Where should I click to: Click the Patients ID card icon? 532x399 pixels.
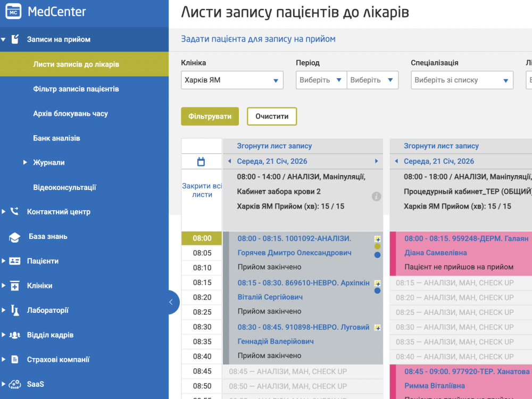(14, 261)
